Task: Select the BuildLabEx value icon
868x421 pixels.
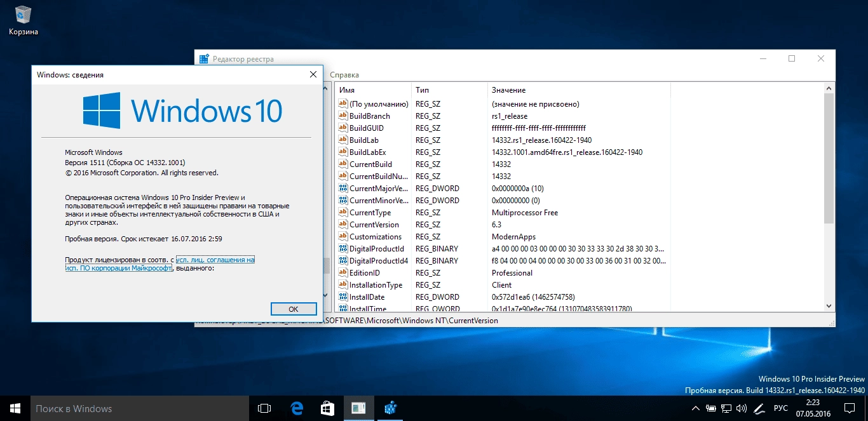Action: point(342,152)
